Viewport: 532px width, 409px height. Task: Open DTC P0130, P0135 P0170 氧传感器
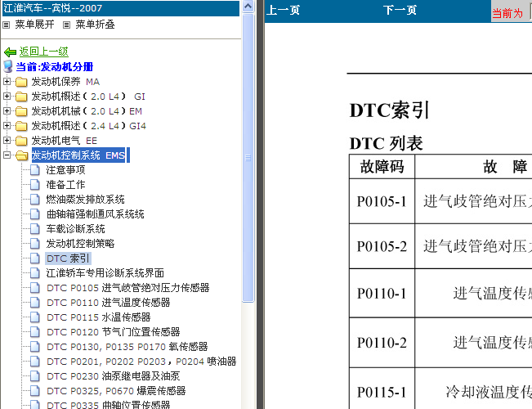tap(127, 347)
